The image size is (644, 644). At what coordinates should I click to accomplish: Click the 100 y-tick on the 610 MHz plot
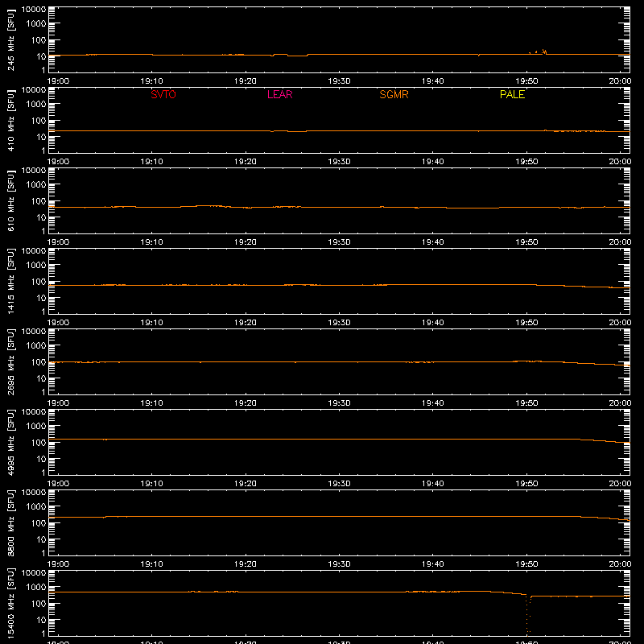pos(39,201)
